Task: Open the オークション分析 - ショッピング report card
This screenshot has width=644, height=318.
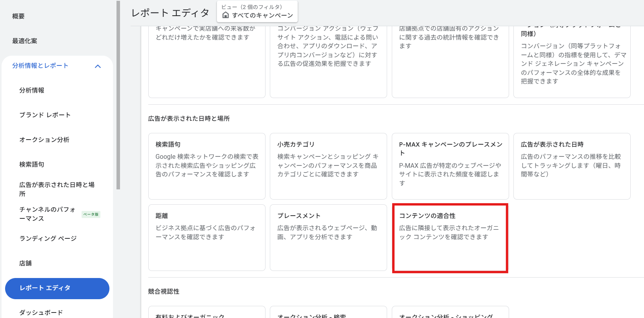Action: tap(450, 312)
